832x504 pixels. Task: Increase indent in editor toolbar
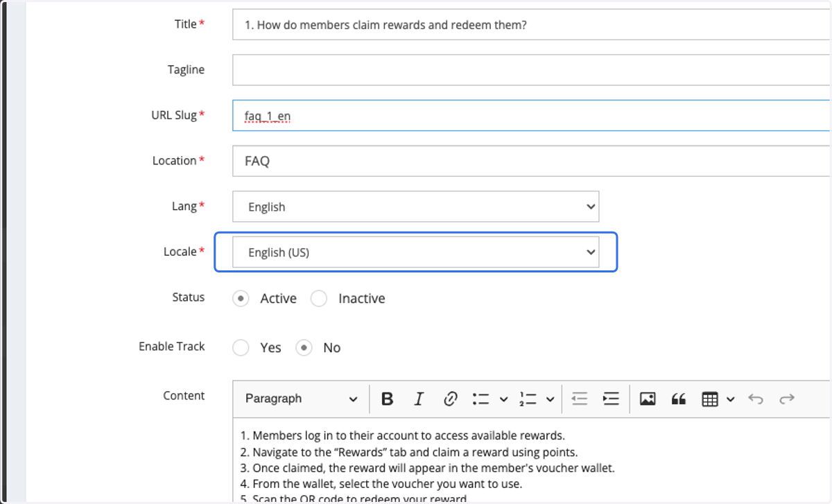pyautogui.click(x=610, y=399)
